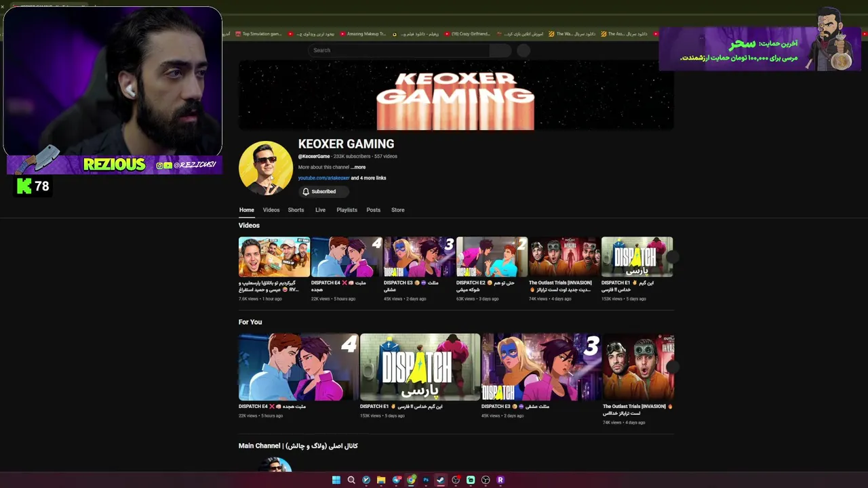Click the 'KEOXER GAMING' channel name
Image resolution: width=868 pixels, height=488 pixels.
click(346, 144)
